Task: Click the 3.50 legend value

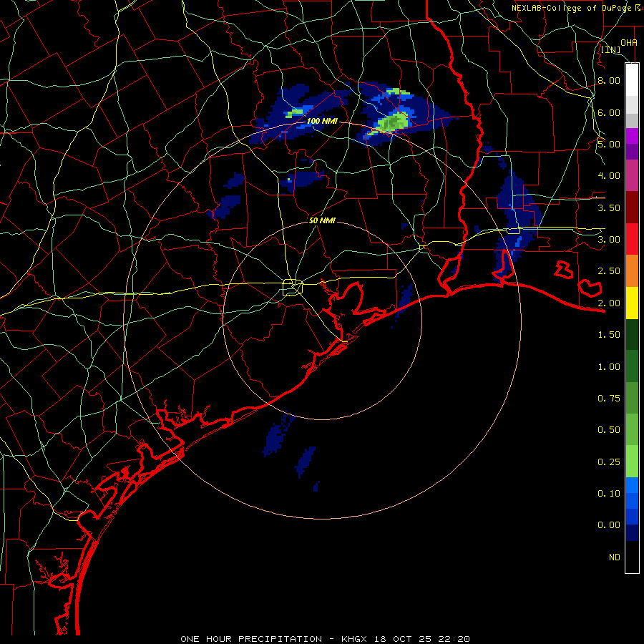Action: click(x=609, y=208)
